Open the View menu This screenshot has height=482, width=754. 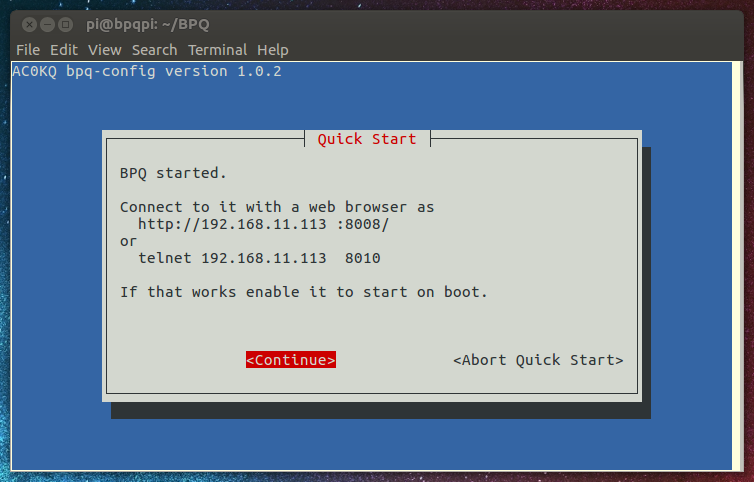[x=104, y=50]
